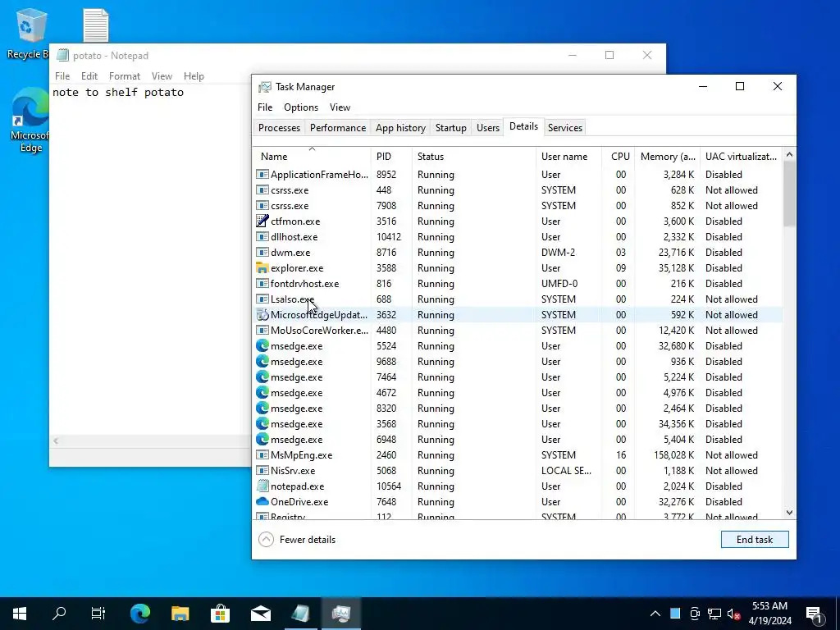
Task: Click the End task button
Action: tap(755, 540)
